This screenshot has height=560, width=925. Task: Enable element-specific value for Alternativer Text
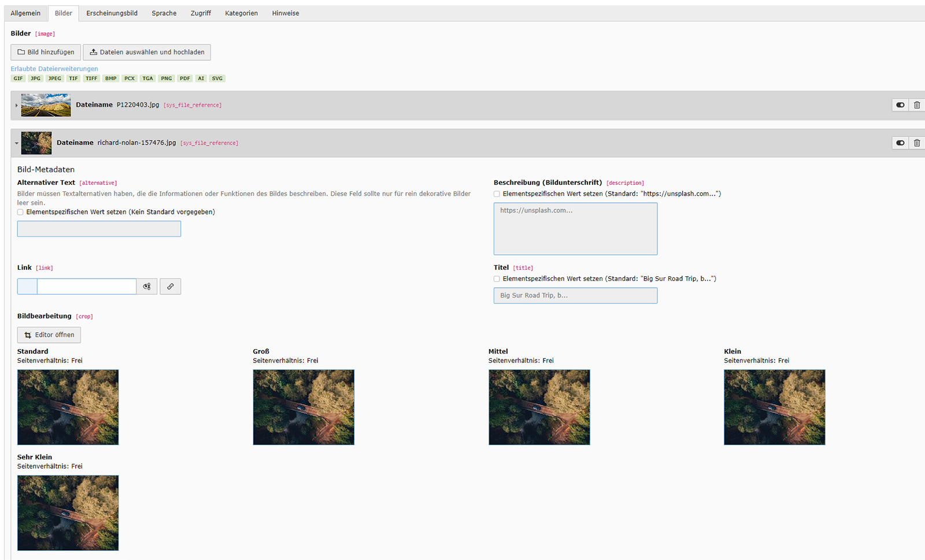(21, 212)
